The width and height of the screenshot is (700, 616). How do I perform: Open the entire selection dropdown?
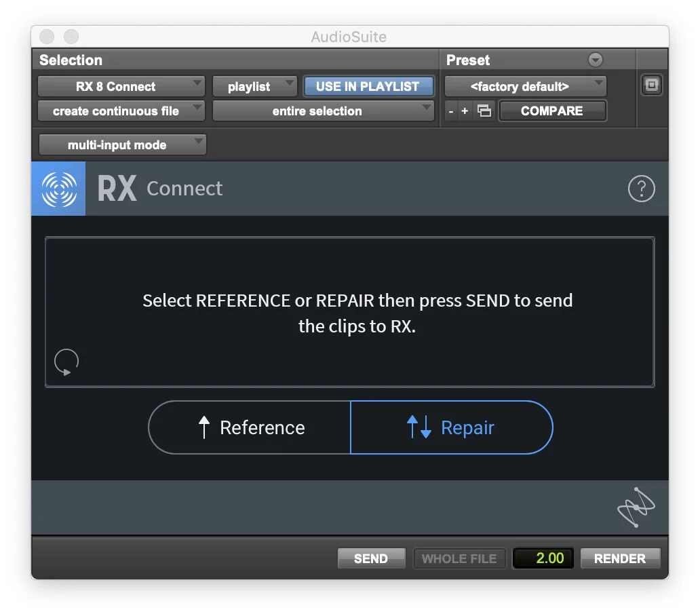[324, 111]
